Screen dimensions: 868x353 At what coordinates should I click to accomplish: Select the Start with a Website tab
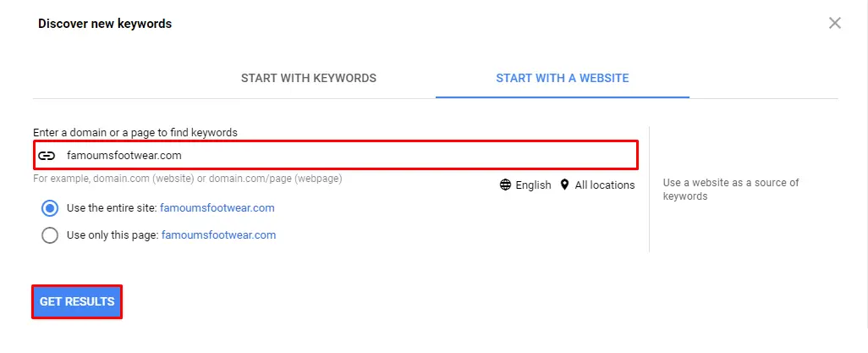point(562,78)
